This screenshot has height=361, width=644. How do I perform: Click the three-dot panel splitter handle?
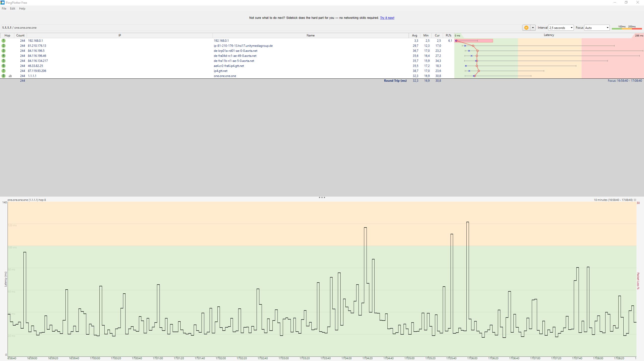pos(322,198)
